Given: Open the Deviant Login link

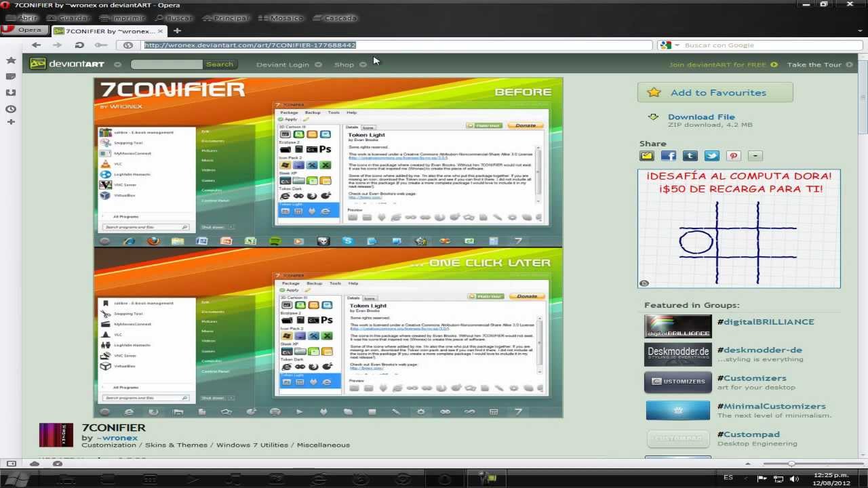Looking at the screenshot, I should click(282, 64).
